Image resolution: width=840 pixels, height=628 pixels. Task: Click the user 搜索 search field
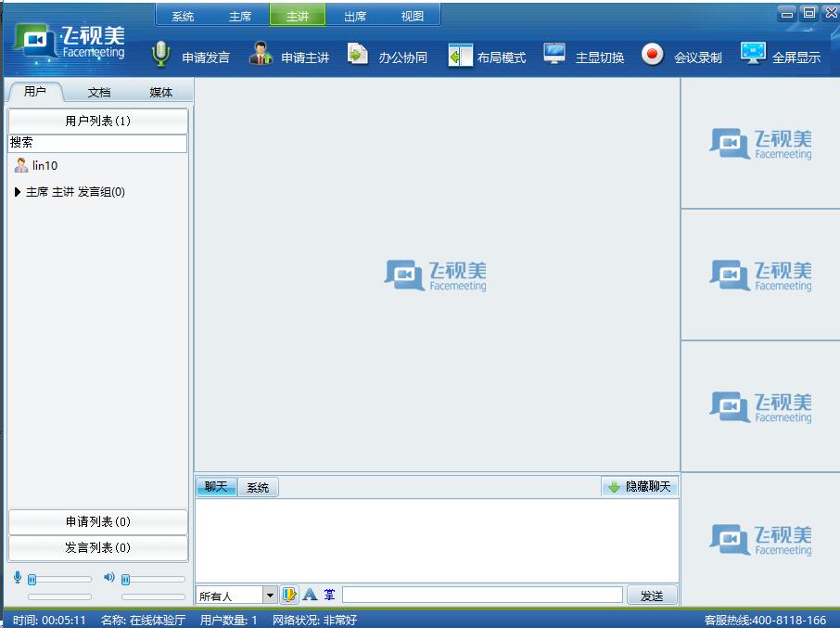(x=97, y=143)
